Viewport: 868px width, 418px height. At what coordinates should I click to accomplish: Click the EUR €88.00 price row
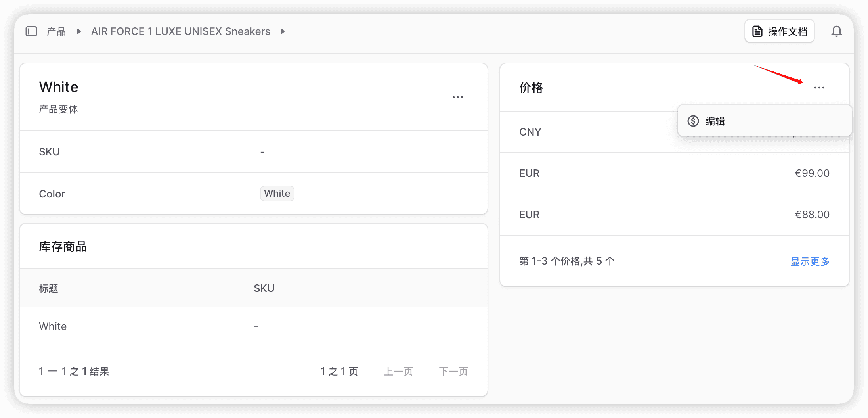click(x=674, y=215)
